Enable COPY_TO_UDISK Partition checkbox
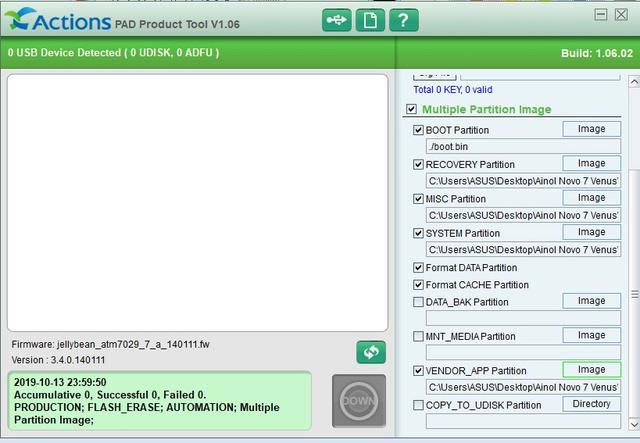Viewport: 640px width, 443px height. tap(418, 405)
